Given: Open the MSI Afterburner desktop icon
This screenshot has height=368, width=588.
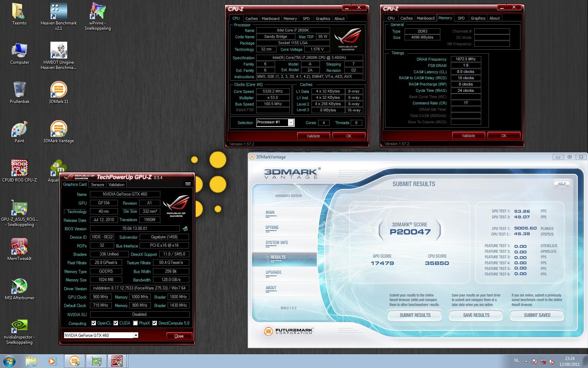Looking at the screenshot, I should [19, 289].
